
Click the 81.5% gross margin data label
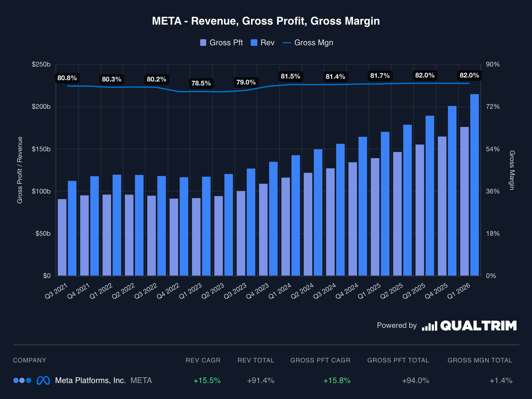tap(291, 76)
